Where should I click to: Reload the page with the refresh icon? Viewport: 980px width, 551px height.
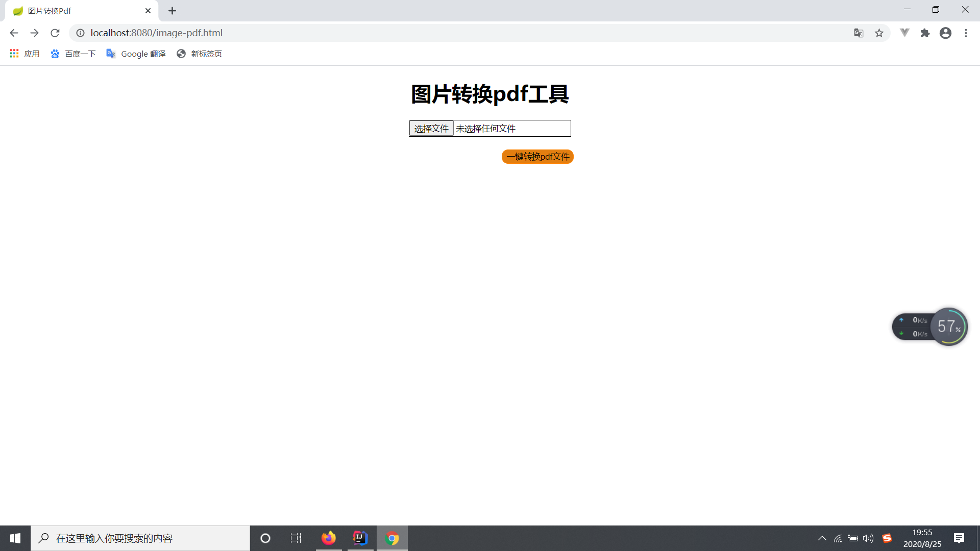(x=55, y=33)
